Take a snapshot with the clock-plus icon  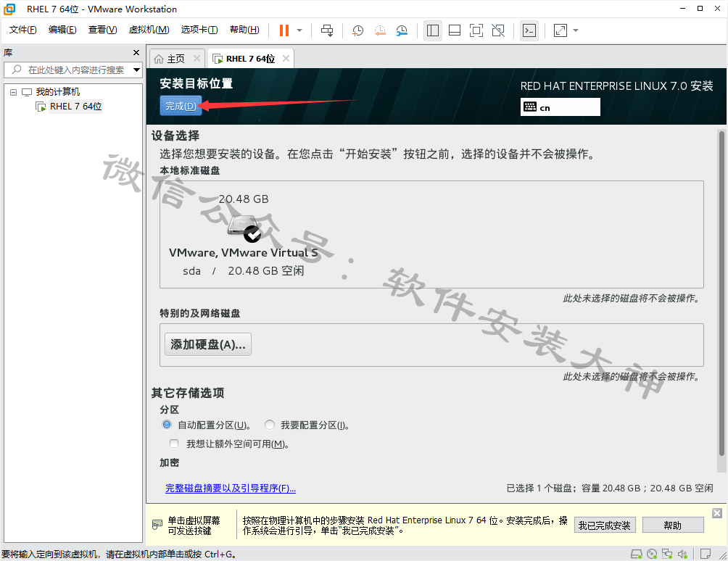[357, 30]
